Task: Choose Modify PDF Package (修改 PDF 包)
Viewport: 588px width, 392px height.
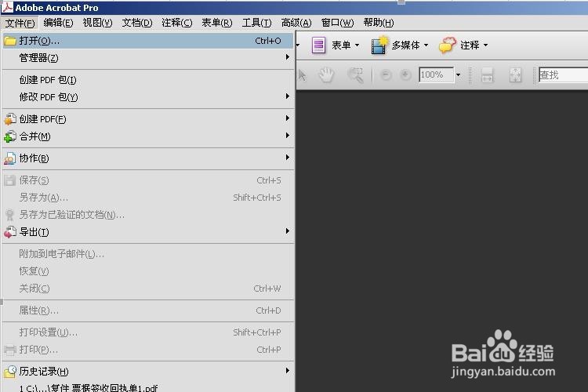Action: (x=147, y=97)
